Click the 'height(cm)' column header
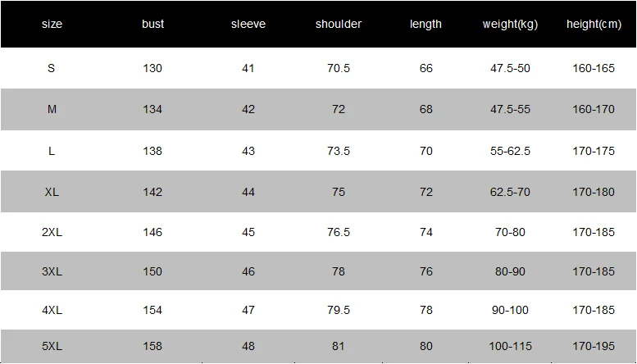Viewport: 637px width, 364px height. (594, 25)
